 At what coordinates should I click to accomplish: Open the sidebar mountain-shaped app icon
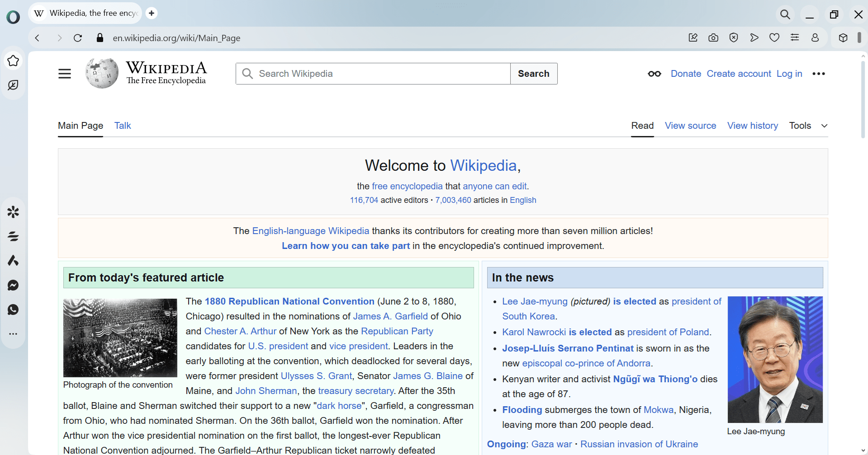click(x=13, y=261)
